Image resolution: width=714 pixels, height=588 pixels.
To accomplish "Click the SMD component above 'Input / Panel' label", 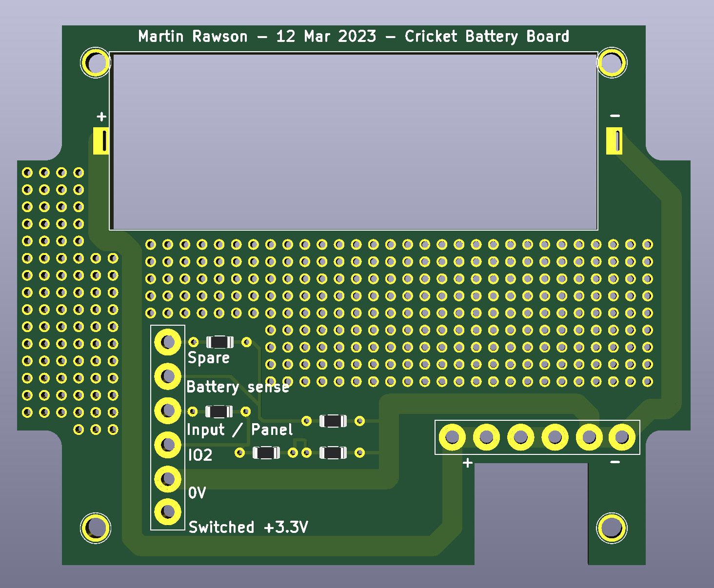I will pyautogui.click(x=219, y=412).
